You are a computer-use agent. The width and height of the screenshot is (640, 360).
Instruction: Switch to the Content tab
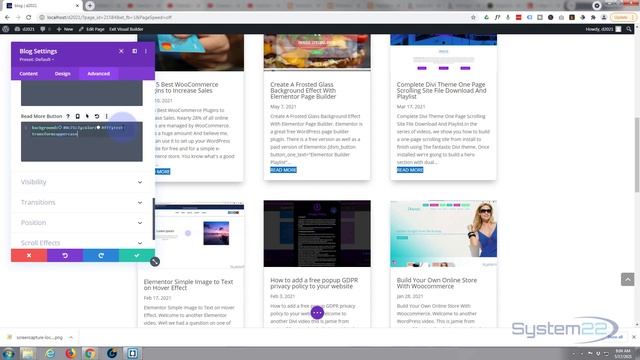point(29,74)
